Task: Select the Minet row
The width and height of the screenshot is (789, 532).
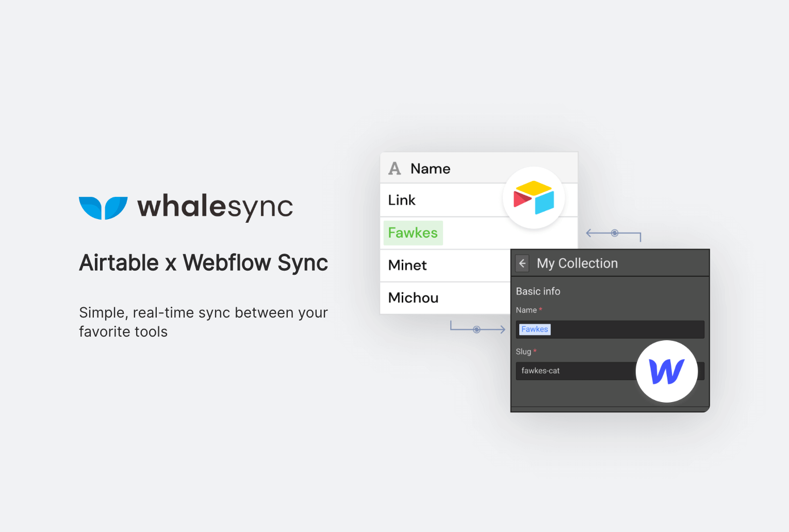Action: click(446, 265)
